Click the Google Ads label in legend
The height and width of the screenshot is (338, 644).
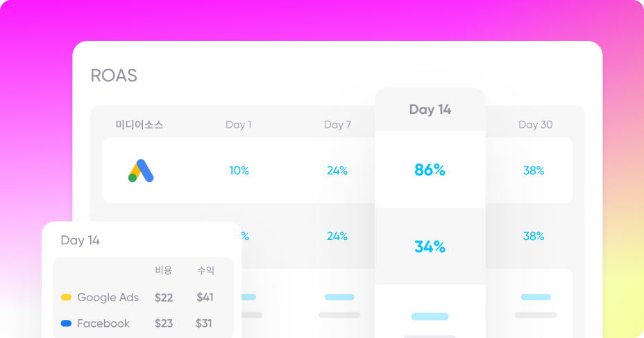(108, 297)
